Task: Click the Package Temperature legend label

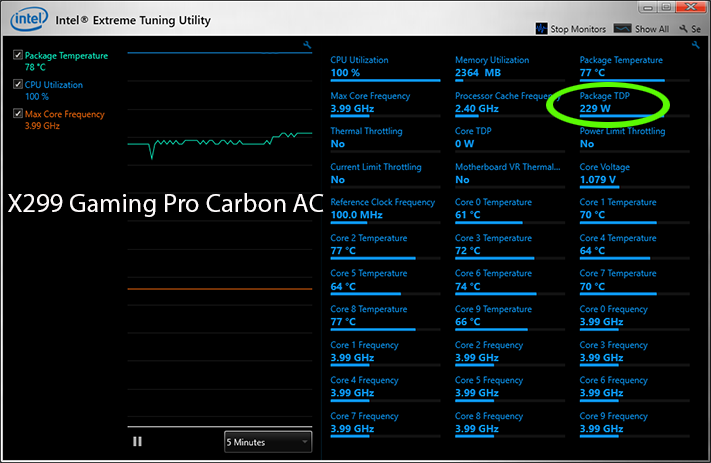Action: click(66, 55)
